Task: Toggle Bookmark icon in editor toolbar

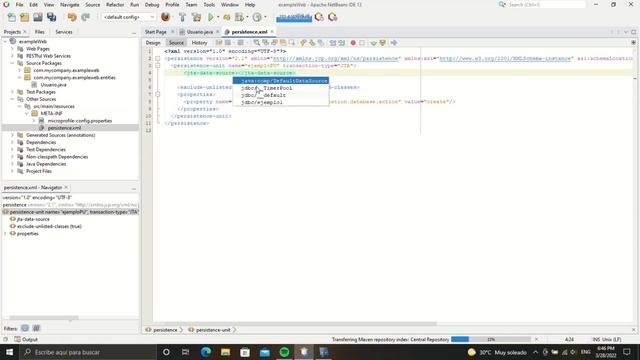Action: (x=321, y=42)
